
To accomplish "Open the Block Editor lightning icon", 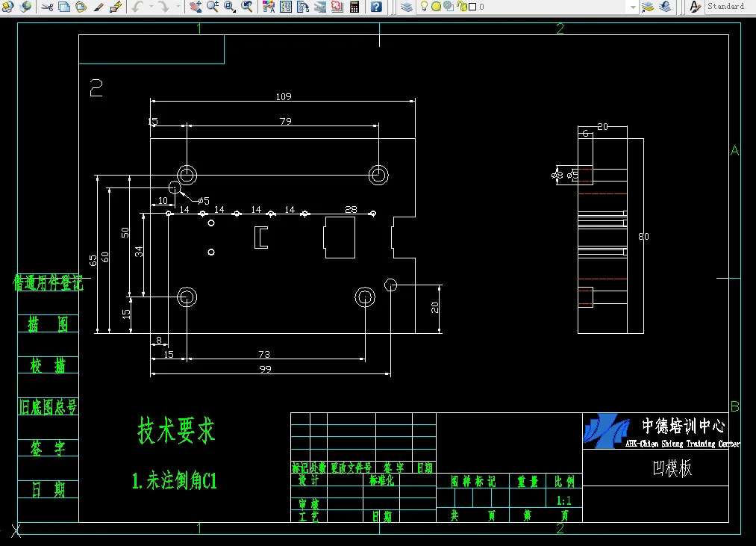I will click(x=116, y=6).
